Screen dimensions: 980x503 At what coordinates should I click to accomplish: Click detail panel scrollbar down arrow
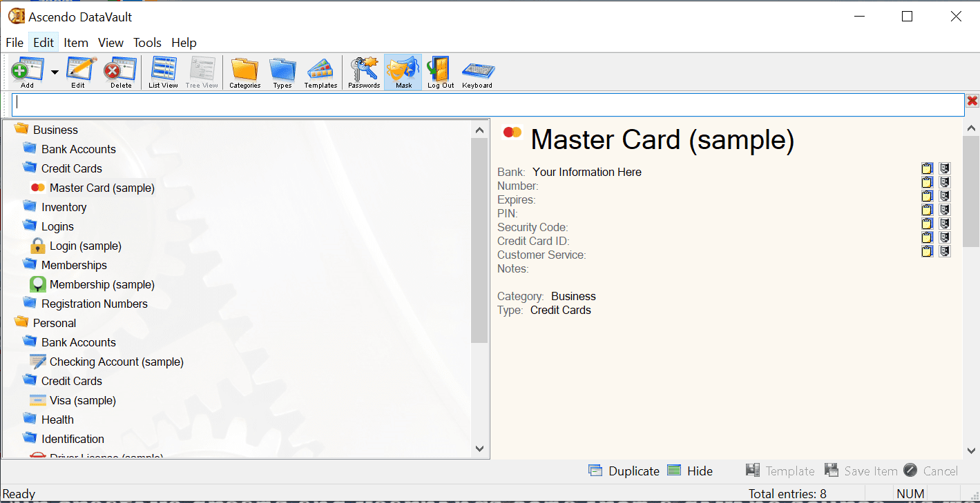[x=971, y=451]
